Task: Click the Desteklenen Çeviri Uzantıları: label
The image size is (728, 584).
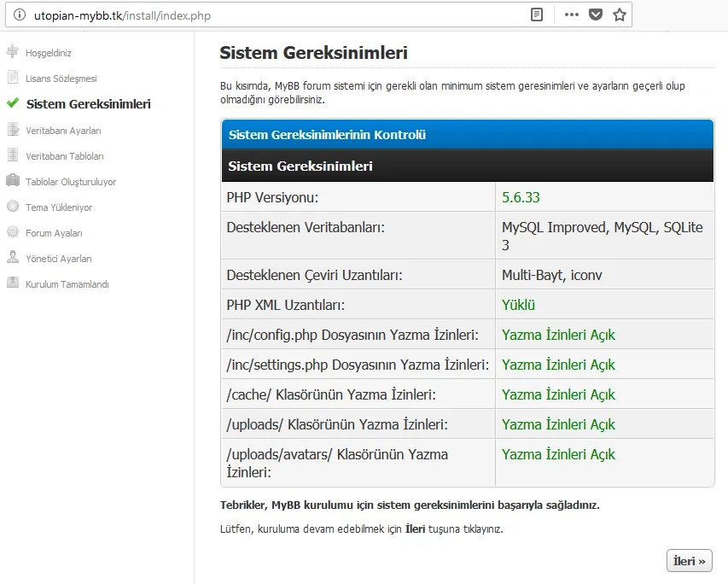Action: tap(314, 275)
